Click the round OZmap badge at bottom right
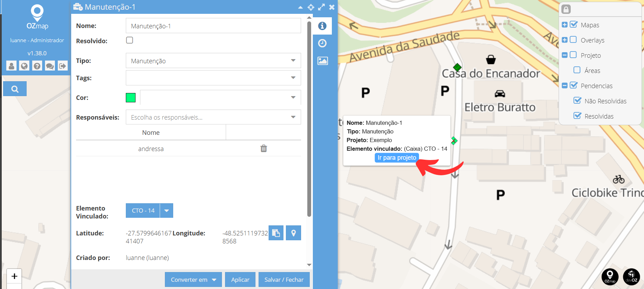Screen dimensions: 644x289 click(610, 277)
